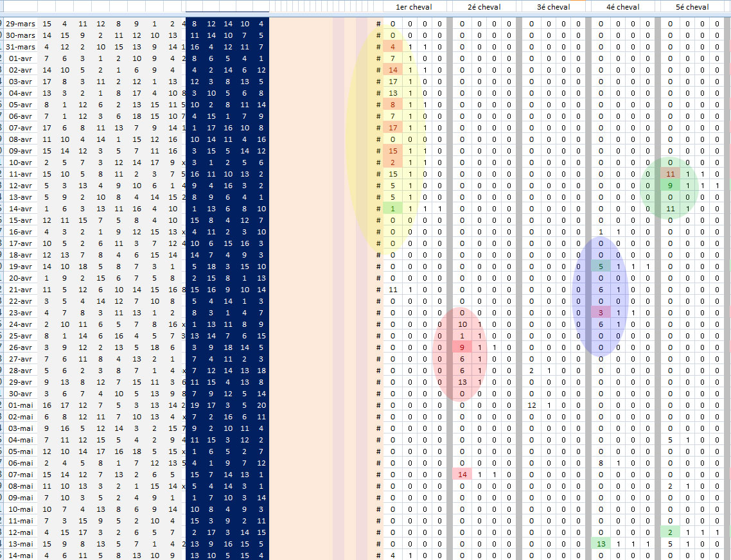Select 3é cheval cell '12' on 01-mai row
The image size is (731, 560).
click(531, 405)
